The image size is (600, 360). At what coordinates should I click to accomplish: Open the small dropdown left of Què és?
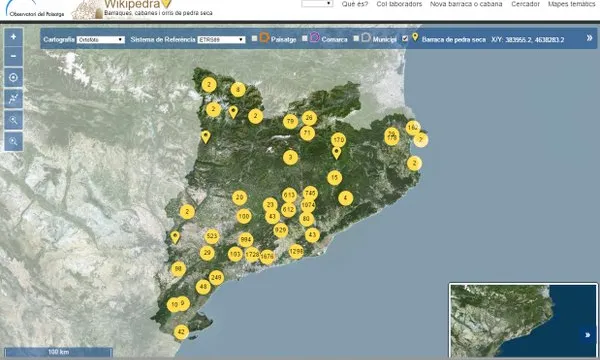[x=317, y=3]
